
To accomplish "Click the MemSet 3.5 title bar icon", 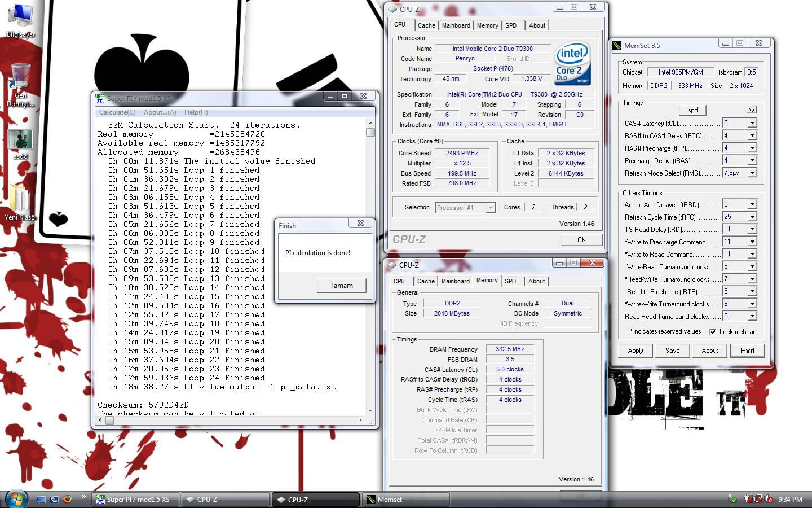I will pos(617,45).
